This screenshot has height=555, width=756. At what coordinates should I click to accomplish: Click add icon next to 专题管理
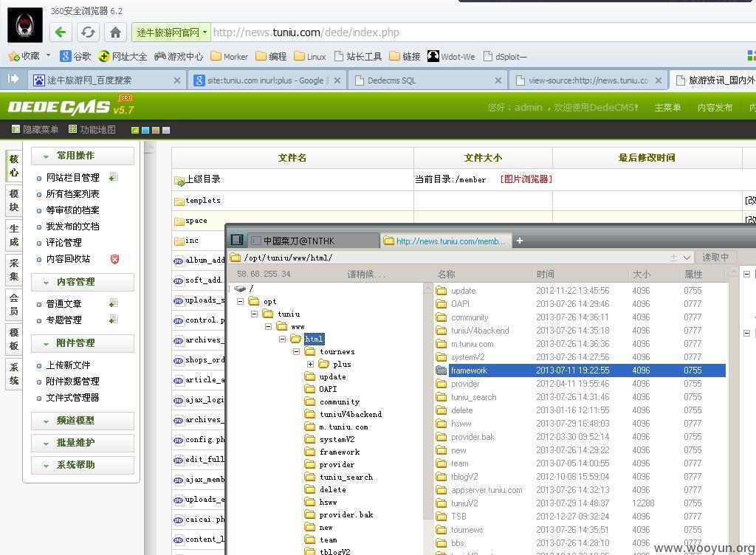[x=113, y=320]
